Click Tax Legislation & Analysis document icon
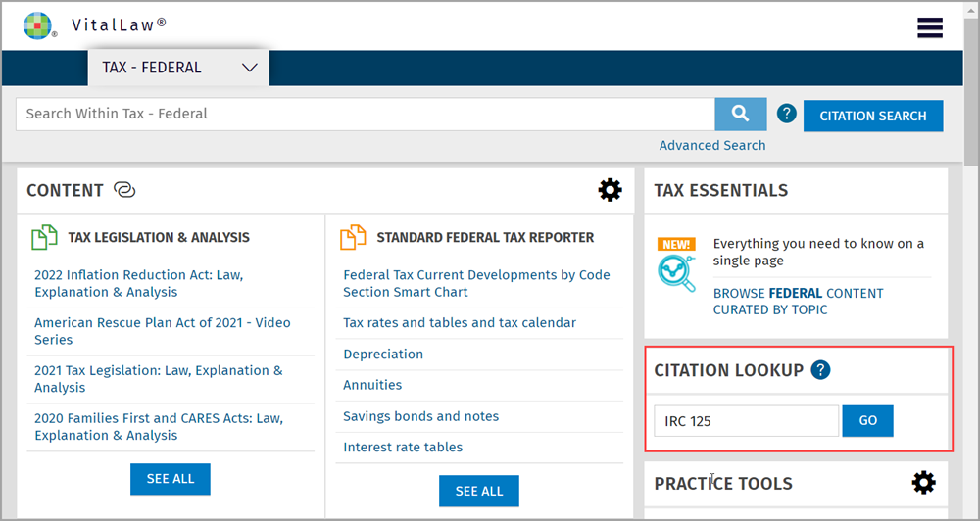This screenshot has height=521, width=980. click(x=44, y=237)
